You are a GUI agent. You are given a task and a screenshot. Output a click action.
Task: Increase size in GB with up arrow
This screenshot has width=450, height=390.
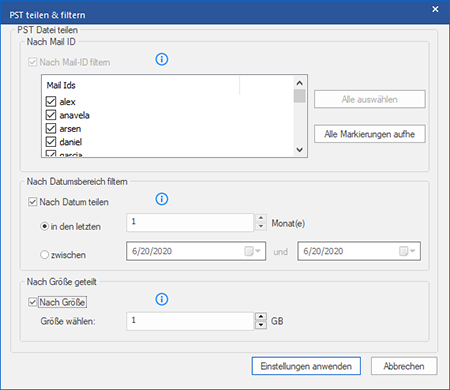(x=261, y=317)
